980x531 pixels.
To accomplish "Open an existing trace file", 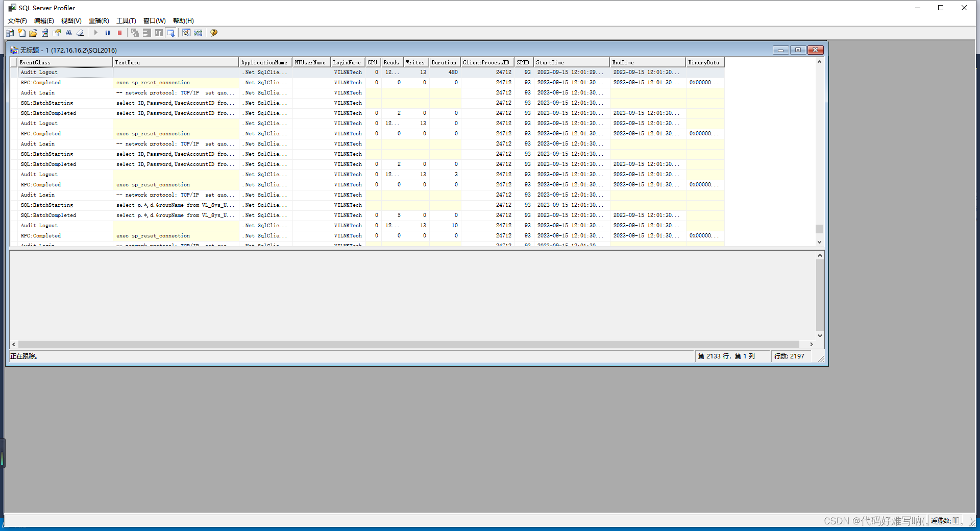I will point(33,33).
